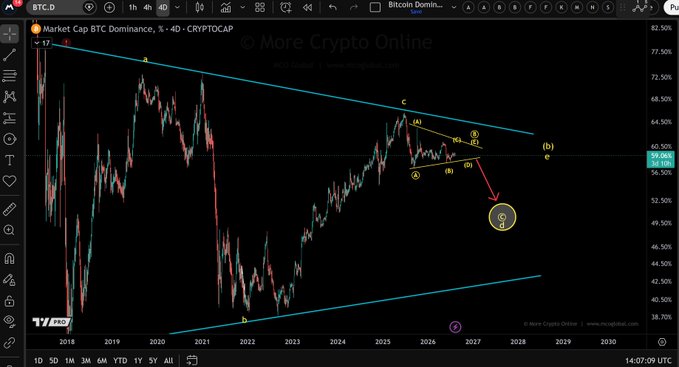
Task: Click the drawing sync link icon
Action: tap(10, 343)
